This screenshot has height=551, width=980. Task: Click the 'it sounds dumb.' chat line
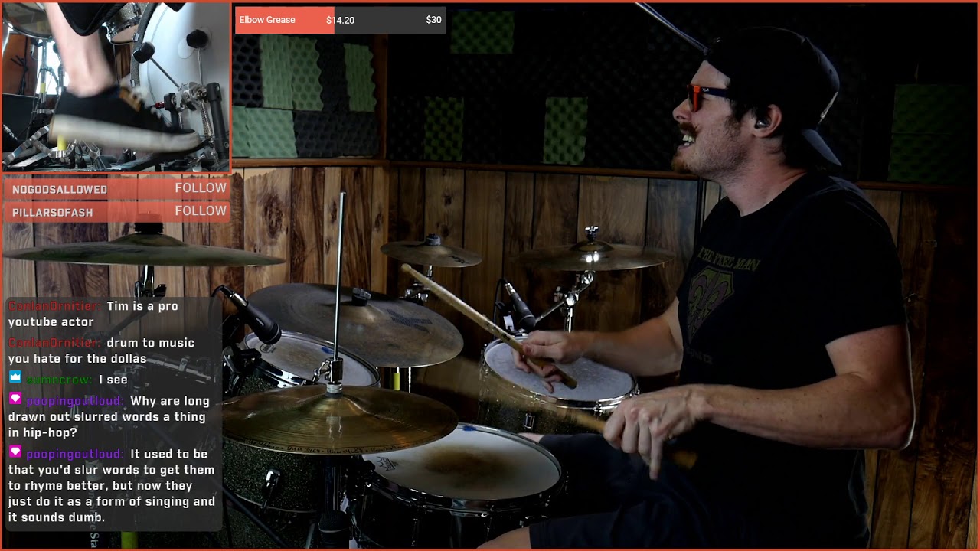(x=57, y=517)
